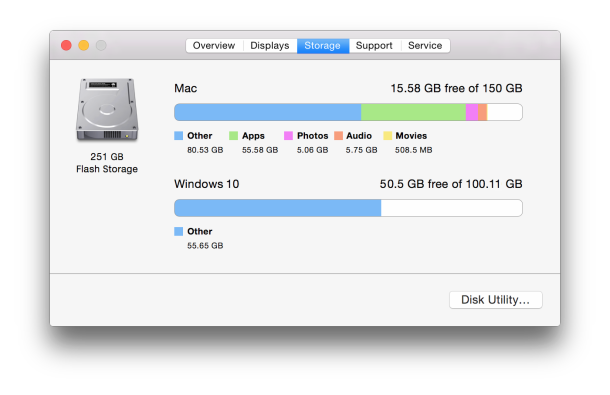Click the green Apps segment in Mac bar
Screen dimensions: 610x395
[x=413, y=112]
